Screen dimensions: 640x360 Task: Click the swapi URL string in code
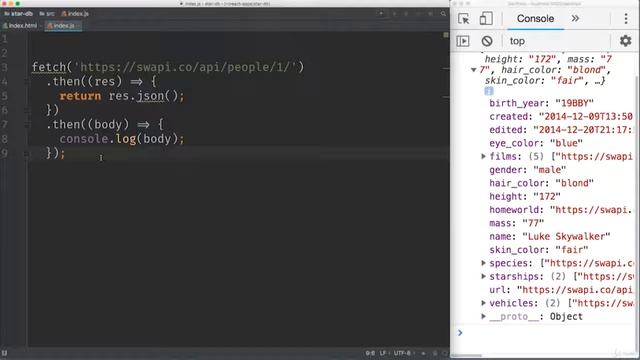point(186,67)
